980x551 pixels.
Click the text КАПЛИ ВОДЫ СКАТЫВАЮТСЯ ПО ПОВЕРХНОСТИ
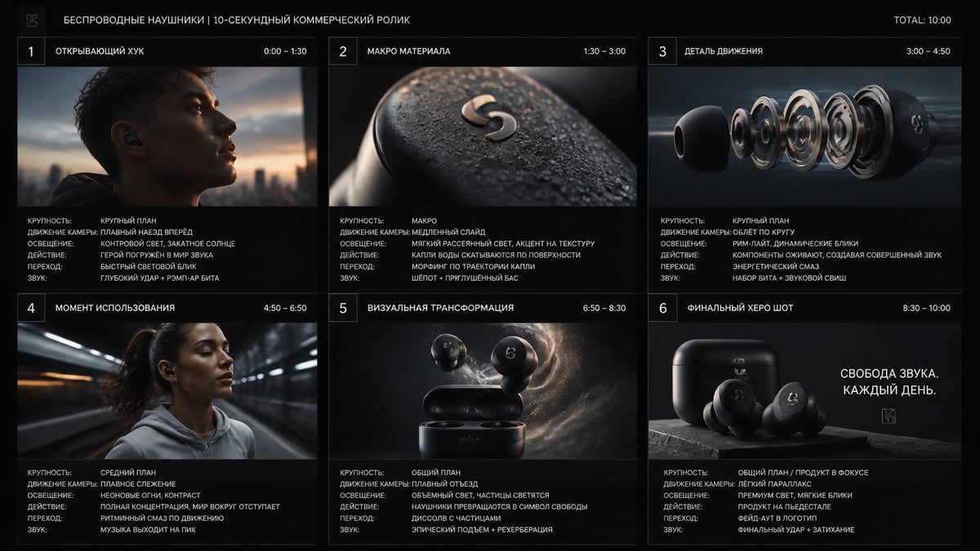[x=496, y=255]
